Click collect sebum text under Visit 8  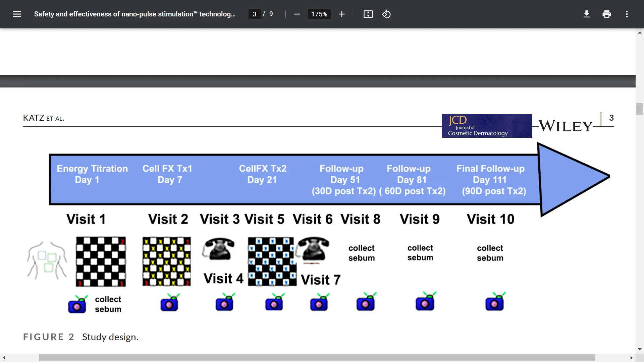[362, 253]
